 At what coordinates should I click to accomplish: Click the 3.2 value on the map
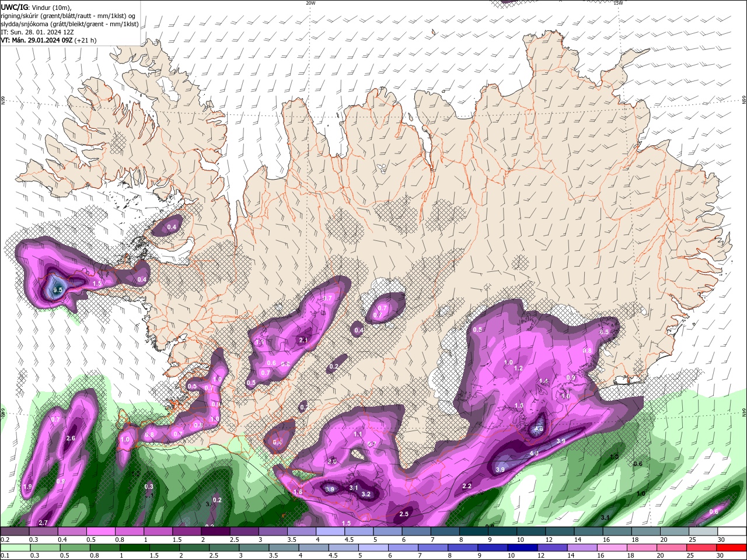pos(366,494)
